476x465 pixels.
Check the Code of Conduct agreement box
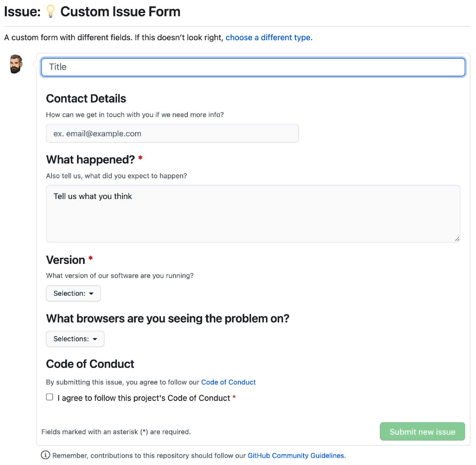(x=49, y=397)
